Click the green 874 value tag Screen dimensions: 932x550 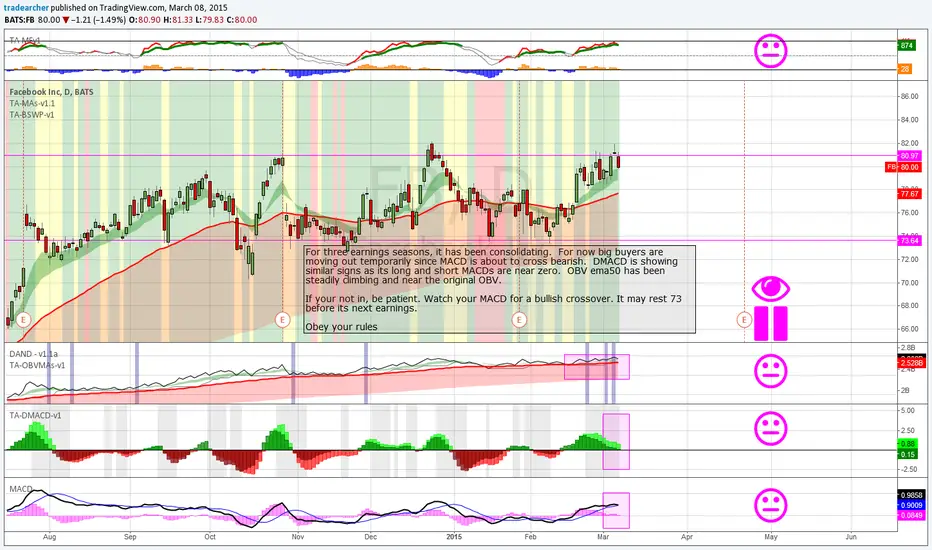[906, 45]
